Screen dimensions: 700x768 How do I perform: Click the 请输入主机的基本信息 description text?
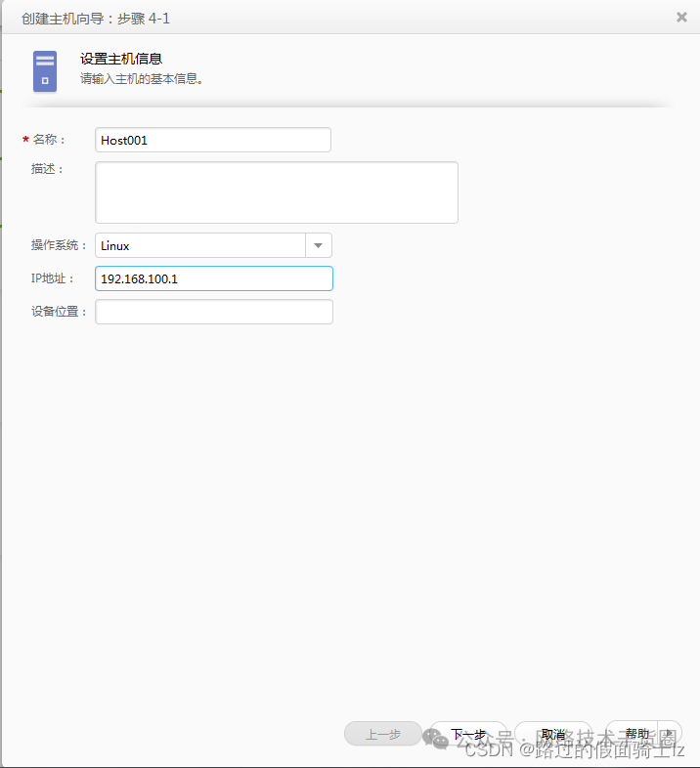click(x=142, y=79)
